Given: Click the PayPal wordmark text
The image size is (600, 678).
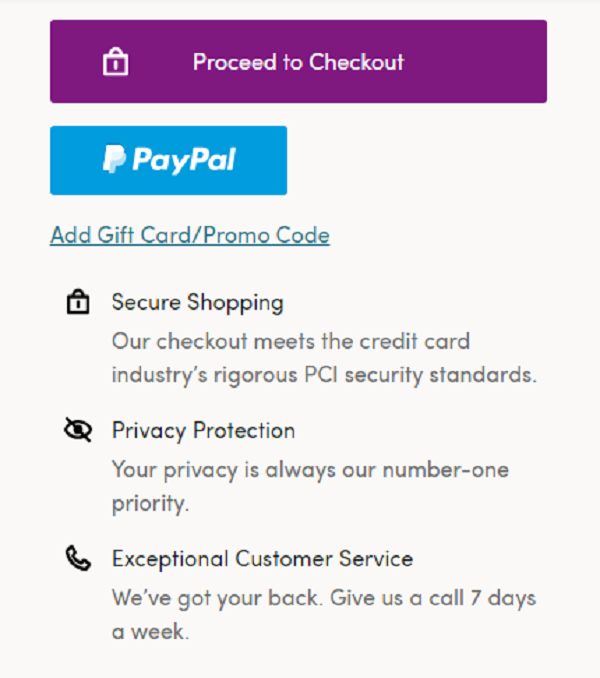Looking at the screenshot, I should [x=184, y=160].
